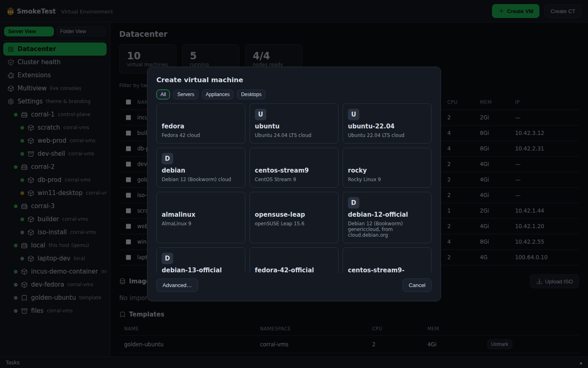Choose the opensuse-leap image card
The image size is (588, 368).
pos(294,218)
